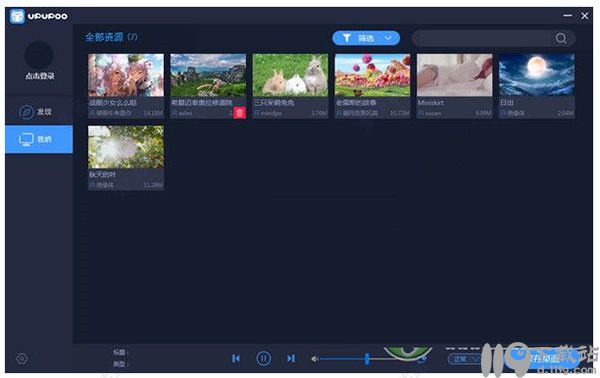Open the mountain landscape wallpaper thumbnail
600x378 pixels.
[208, 75]
